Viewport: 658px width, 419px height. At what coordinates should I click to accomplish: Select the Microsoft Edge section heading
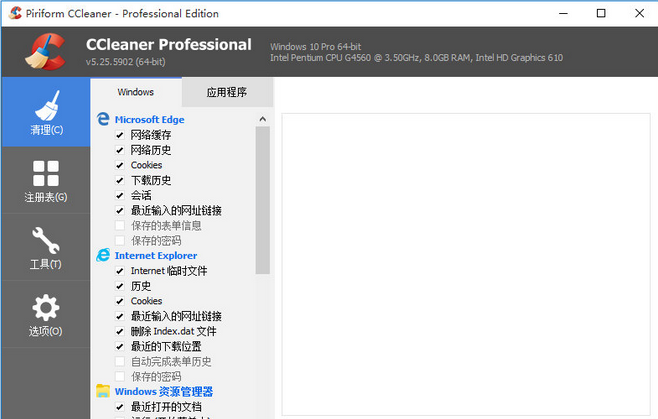coord(149,120)
